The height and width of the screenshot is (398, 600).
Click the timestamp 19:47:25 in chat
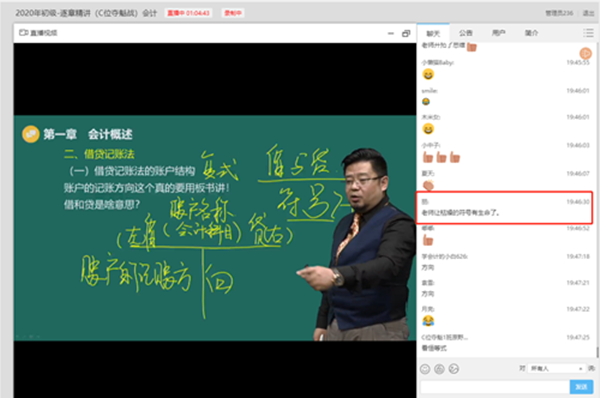click(x=578, y=337)
